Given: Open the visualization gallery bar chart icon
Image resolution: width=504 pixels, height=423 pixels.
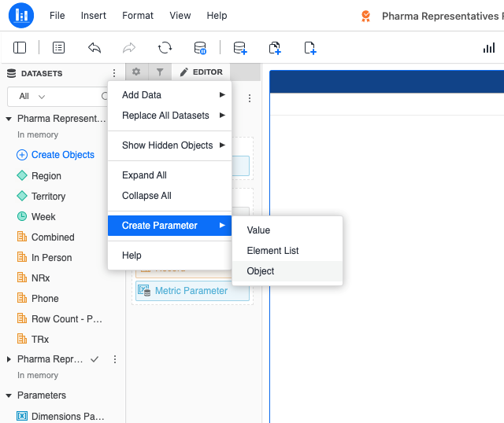Looking at the screenshot, I should (x=489, y=48).
